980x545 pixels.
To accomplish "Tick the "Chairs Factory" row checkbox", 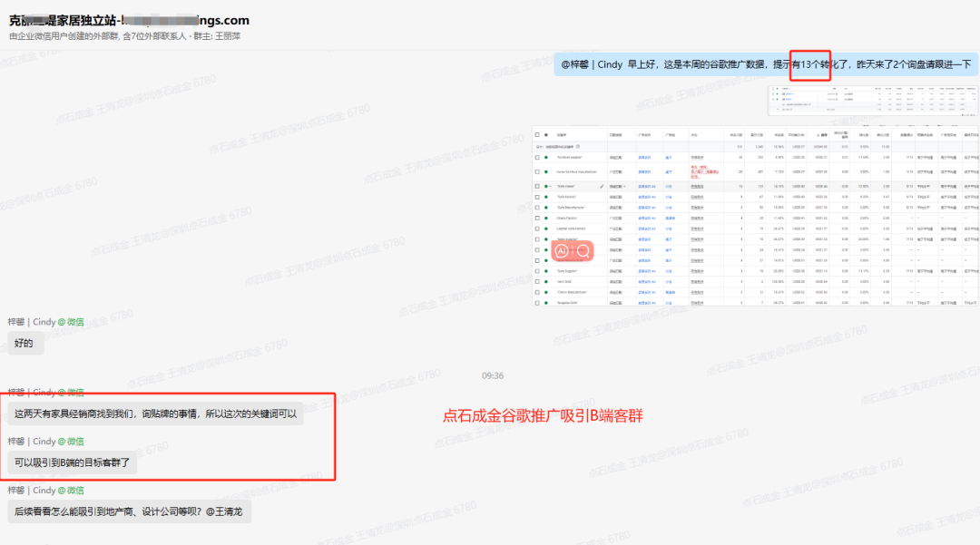I will coord(537,218).
